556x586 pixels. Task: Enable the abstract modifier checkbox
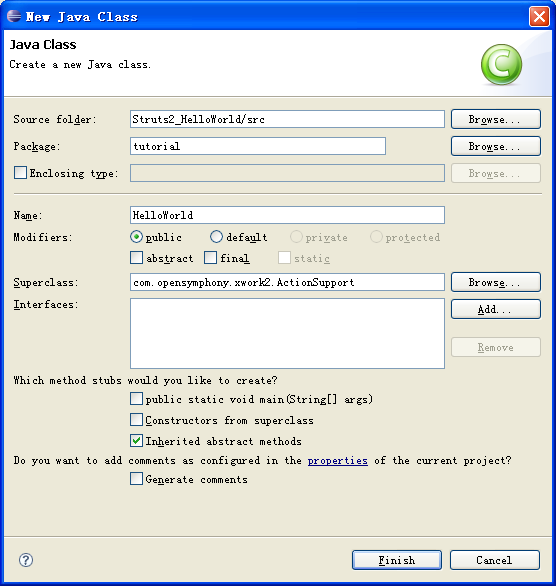[x=136, y=258]
